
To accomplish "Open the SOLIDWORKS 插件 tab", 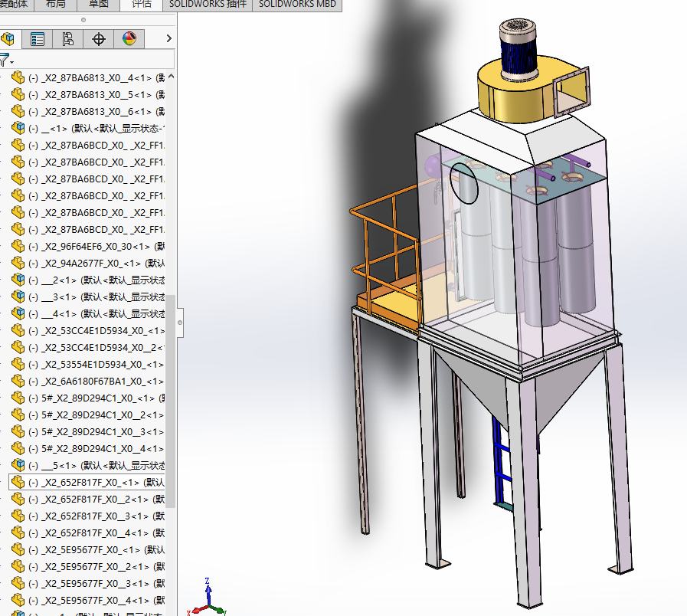I will coord(208,5).
